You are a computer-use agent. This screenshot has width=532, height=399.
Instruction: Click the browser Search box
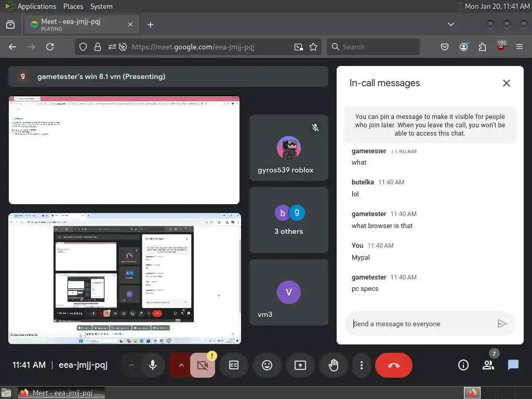click(373, 47)
